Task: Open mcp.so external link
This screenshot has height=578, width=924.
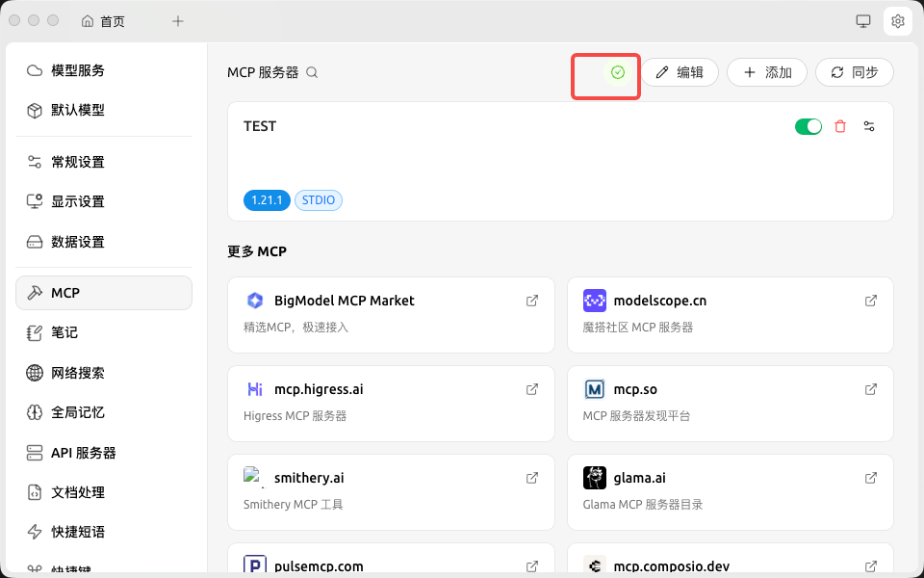Action: (871, 389)
